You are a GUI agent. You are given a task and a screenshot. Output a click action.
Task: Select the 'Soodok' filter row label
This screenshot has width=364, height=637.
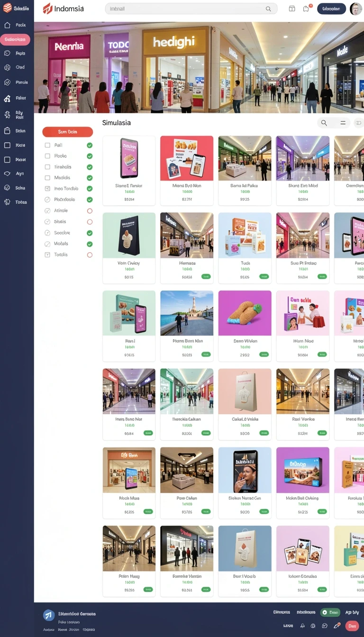[x=62, y=233]
